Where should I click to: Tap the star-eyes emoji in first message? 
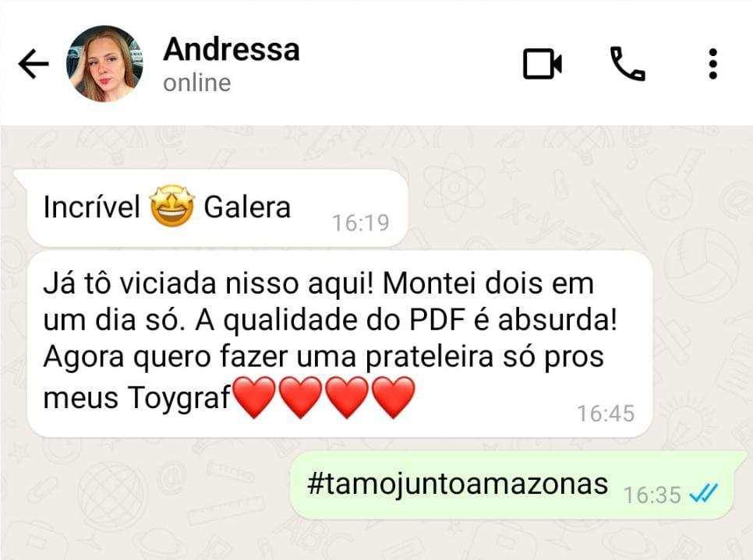click(172, 206)
